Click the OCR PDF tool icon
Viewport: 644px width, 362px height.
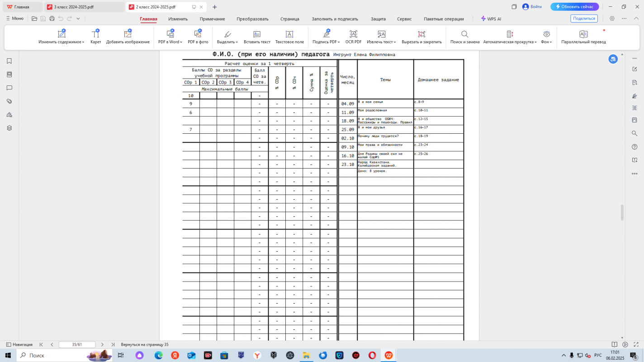coord(353,34)
